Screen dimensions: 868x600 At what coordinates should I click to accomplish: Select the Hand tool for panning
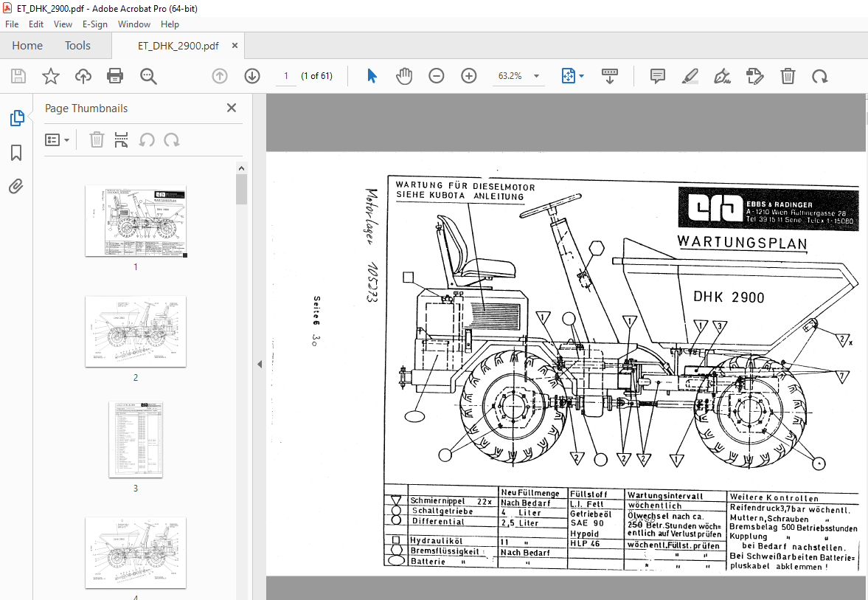click(404, 75)
